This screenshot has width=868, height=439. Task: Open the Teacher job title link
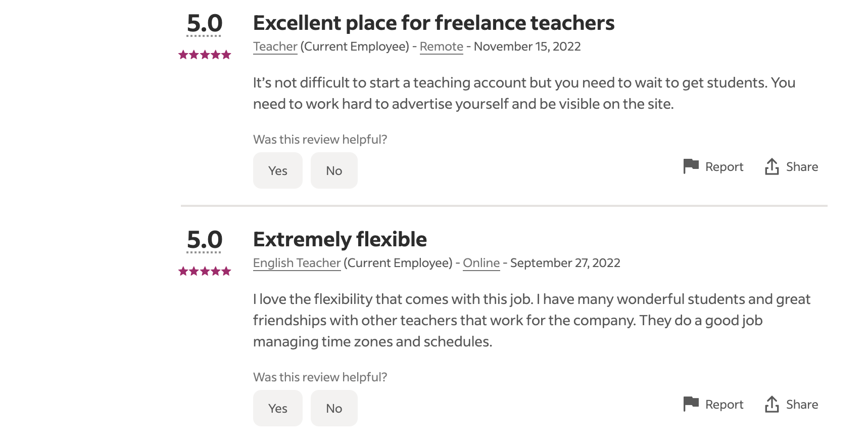point(275,47)
